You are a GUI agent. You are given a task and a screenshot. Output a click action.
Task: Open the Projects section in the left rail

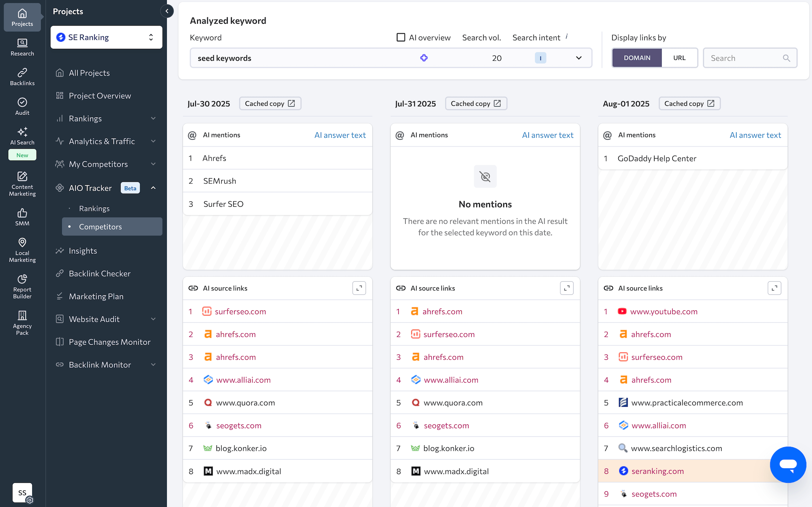point(22,17)
